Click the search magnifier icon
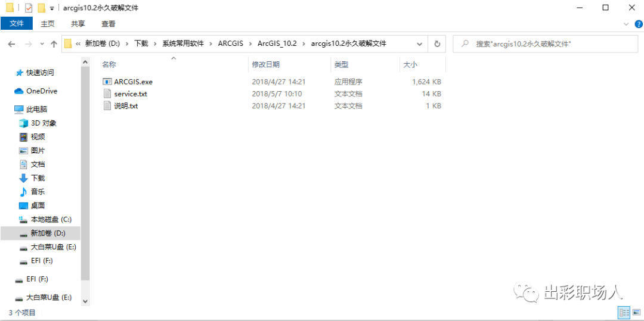Viewport: 644px width, 321px height. [465, 43]
